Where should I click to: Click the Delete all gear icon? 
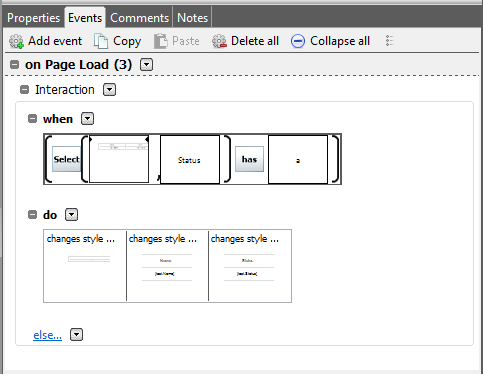click(219, 41)
